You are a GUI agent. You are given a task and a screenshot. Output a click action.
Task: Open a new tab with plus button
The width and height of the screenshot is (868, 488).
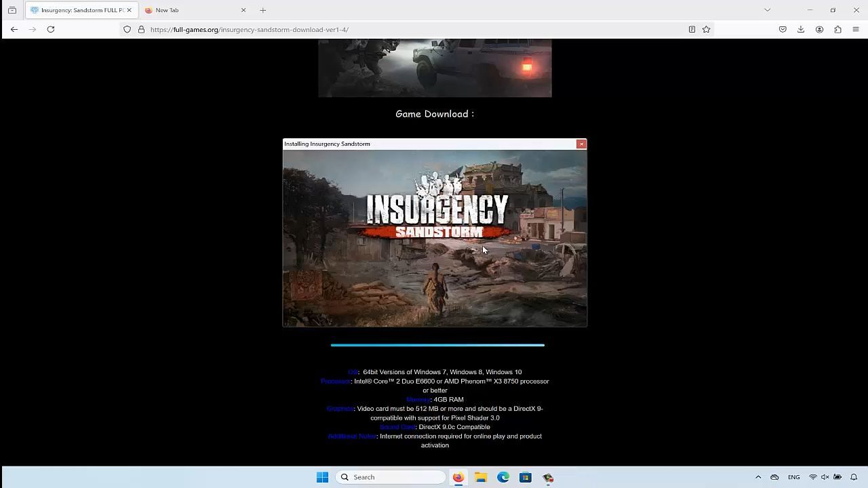click(x=263, y=10)
